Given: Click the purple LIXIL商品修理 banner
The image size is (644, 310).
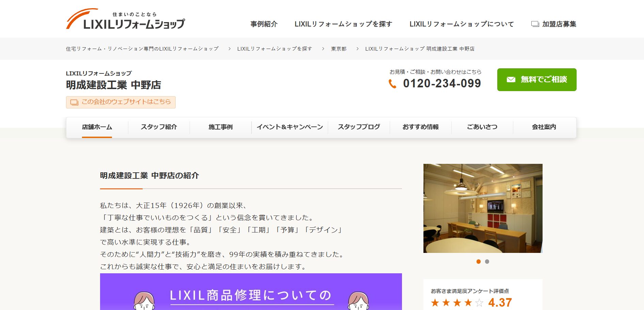Looking at the screenshot, I should (x=251, y=292).
